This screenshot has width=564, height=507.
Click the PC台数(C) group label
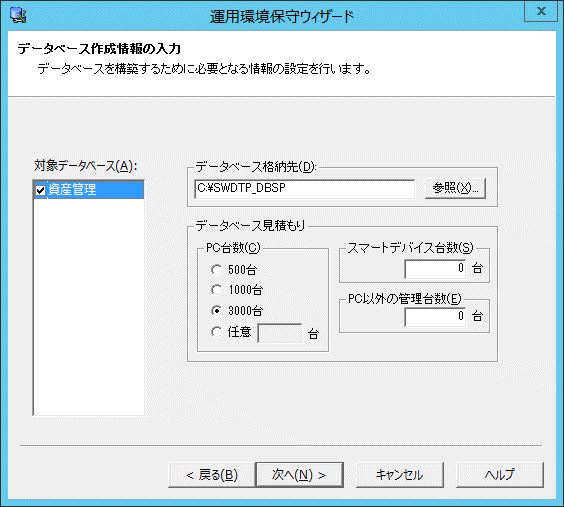click(233, 248)
